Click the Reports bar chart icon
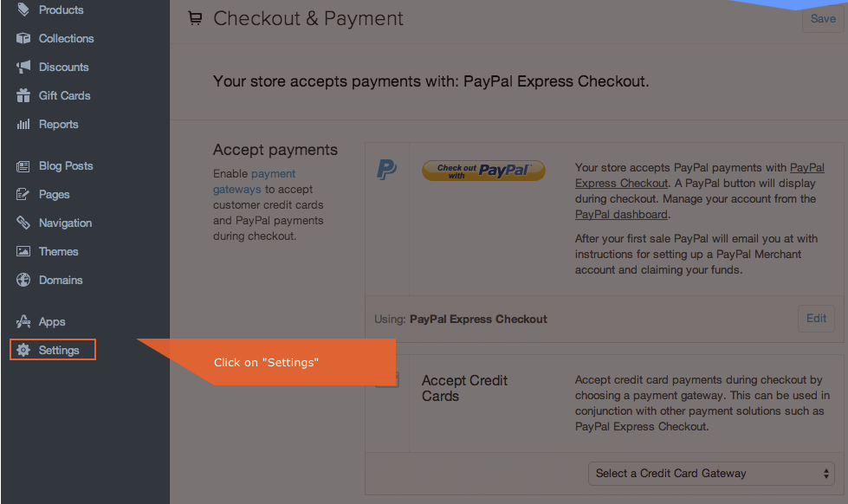848x504 pixels. [x=23, y=125]
